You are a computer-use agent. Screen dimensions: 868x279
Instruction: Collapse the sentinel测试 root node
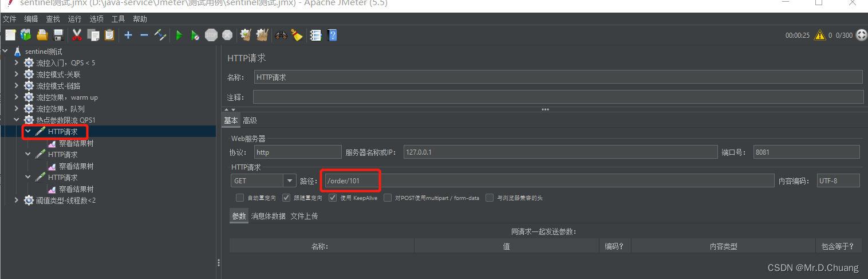(5, 52)
